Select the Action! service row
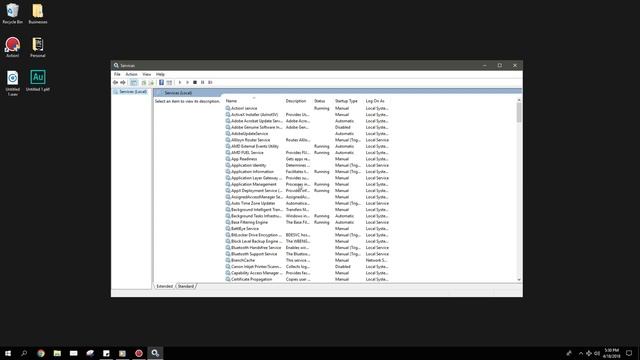Image resolution: width=640 pixels, height=360 pixels. 307,108
